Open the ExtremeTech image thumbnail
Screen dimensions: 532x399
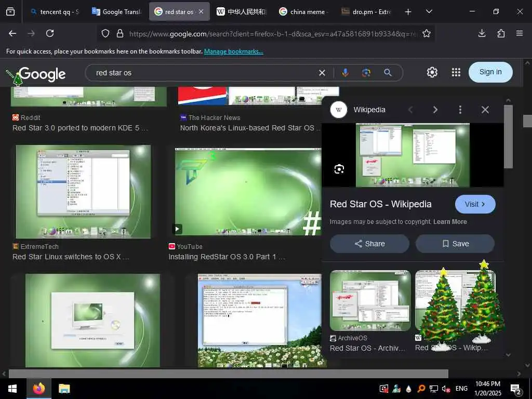point(83,192)
